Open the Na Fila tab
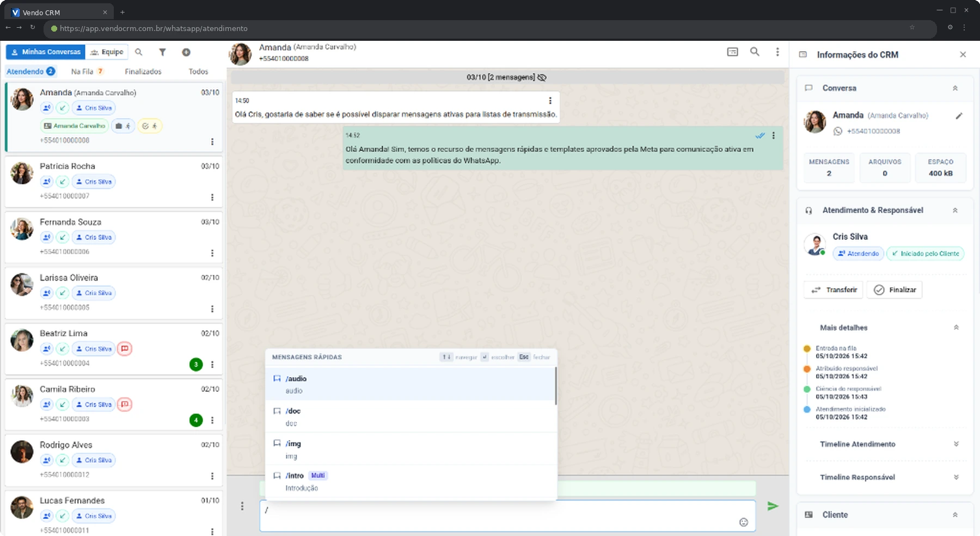980x536 pixels. coord(87,71)
